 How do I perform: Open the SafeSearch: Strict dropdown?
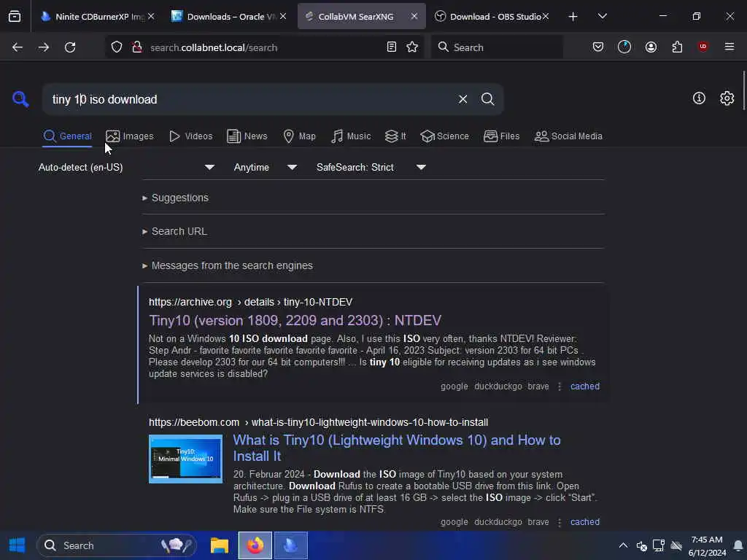(x=371, y=167)
